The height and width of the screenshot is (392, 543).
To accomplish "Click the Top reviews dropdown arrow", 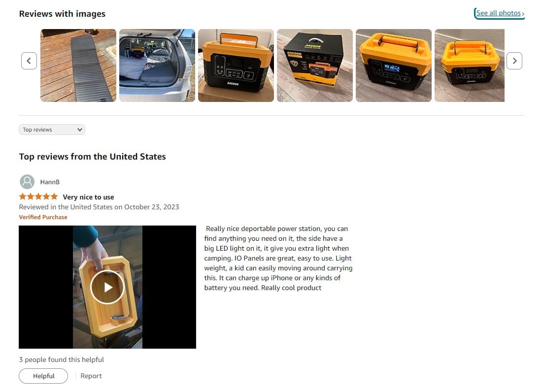I will (80, 130).
